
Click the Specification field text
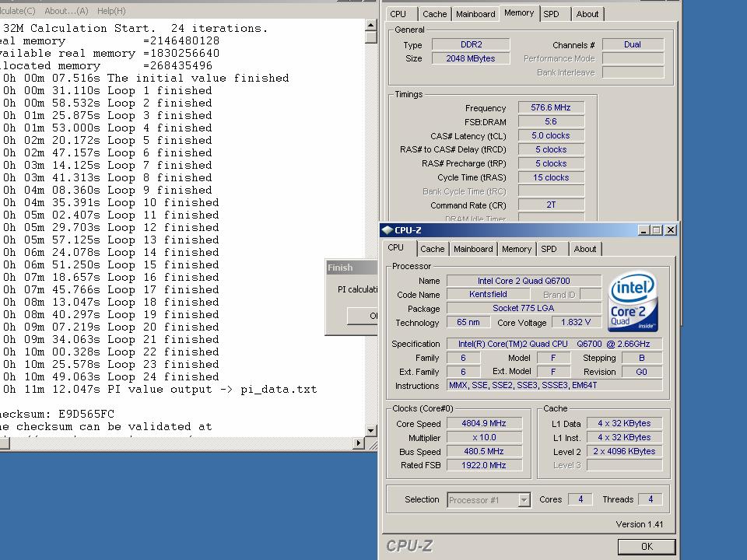554,344
